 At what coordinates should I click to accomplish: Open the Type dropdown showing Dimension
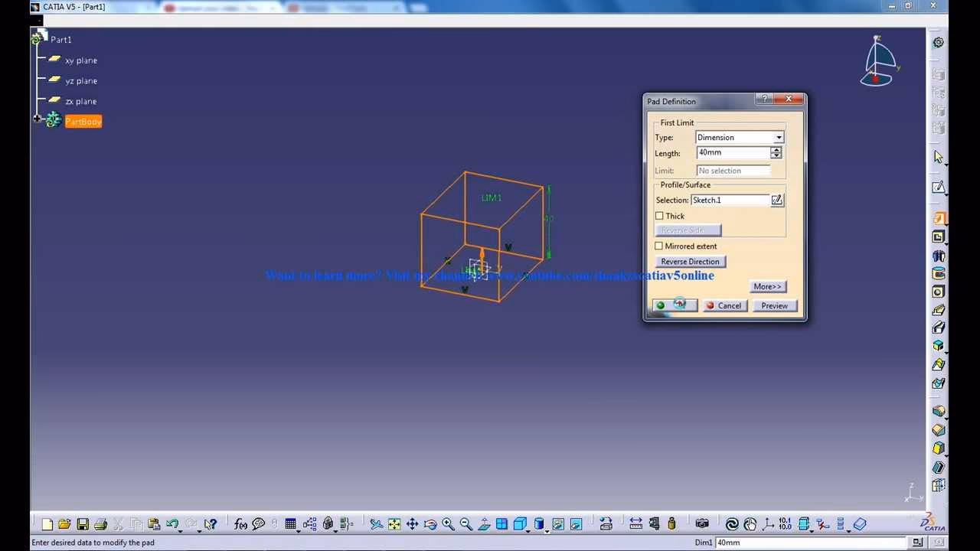pyautogui.click(x=779, y=137)
